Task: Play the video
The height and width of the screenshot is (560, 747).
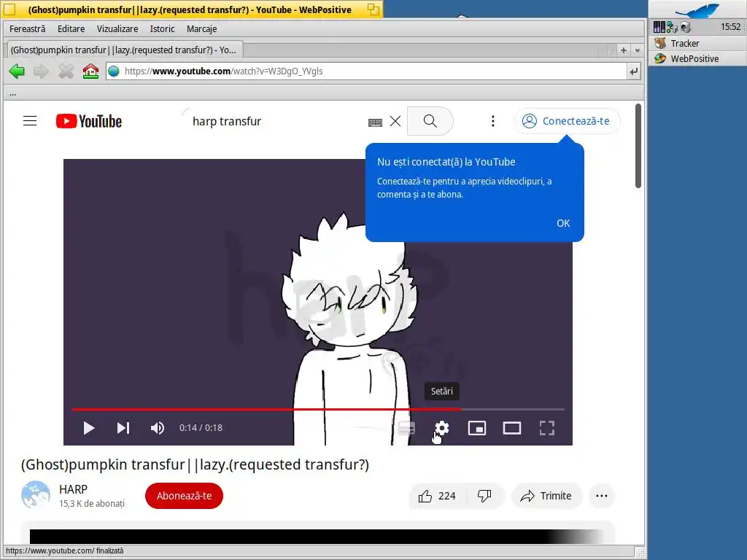Action: click(88, 428)
